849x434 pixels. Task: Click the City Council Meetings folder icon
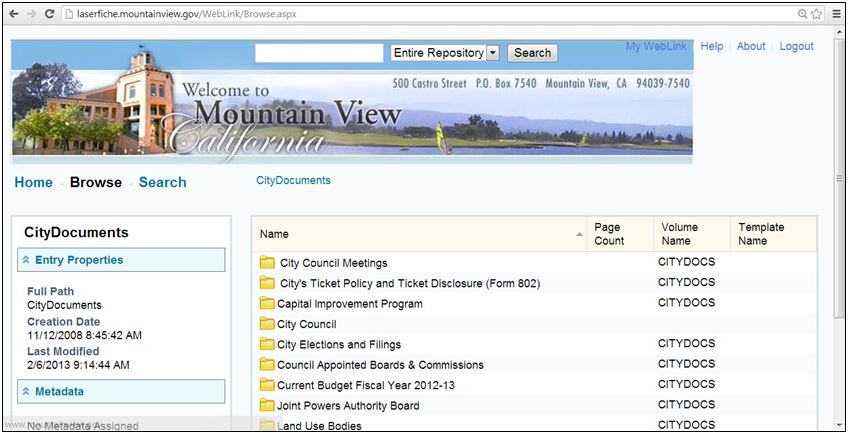coord(267,263)
